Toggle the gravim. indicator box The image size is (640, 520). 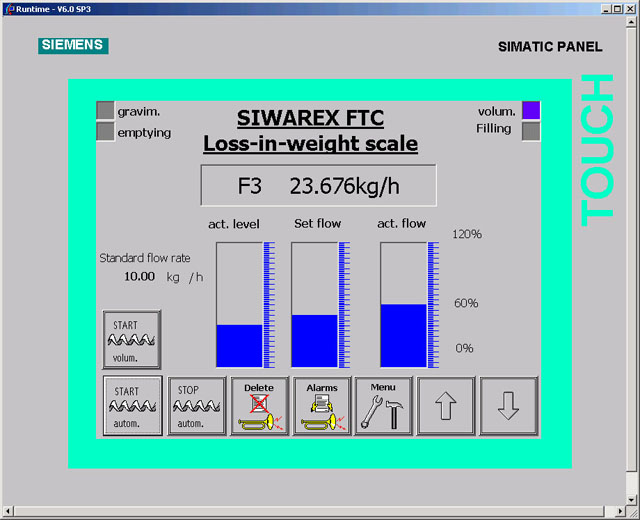(105, 111)
